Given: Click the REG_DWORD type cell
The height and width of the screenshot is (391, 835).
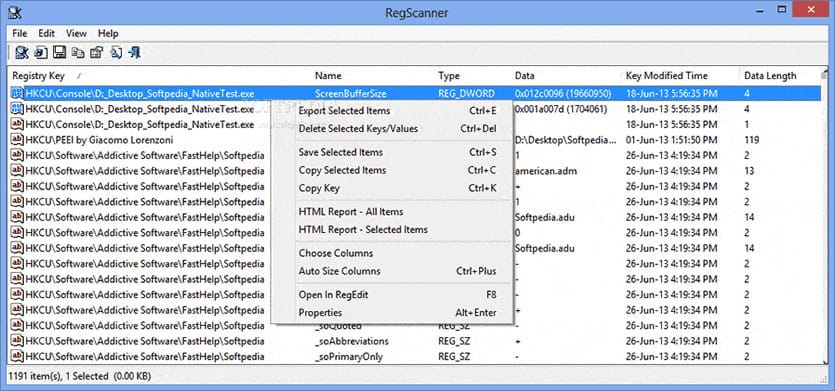Looking at the screenshot, I should point(466,94).
